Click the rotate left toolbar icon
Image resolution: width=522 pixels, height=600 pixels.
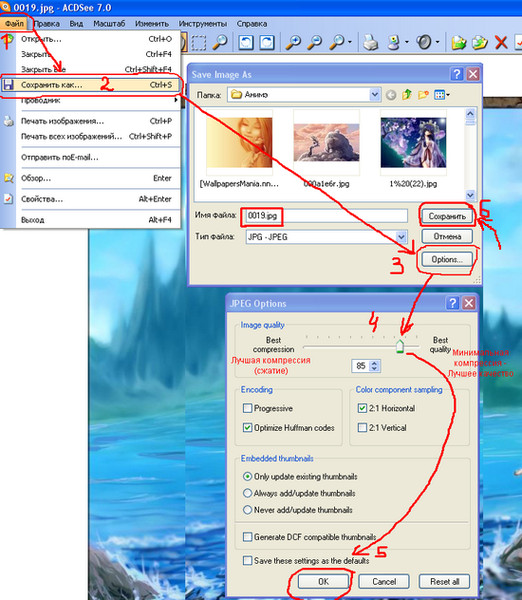pos(246,42)
